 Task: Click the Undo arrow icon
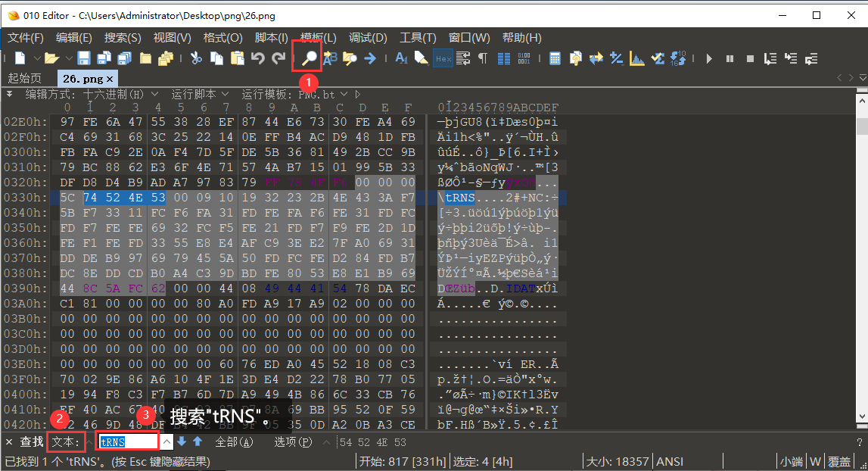tap(258, 58)
